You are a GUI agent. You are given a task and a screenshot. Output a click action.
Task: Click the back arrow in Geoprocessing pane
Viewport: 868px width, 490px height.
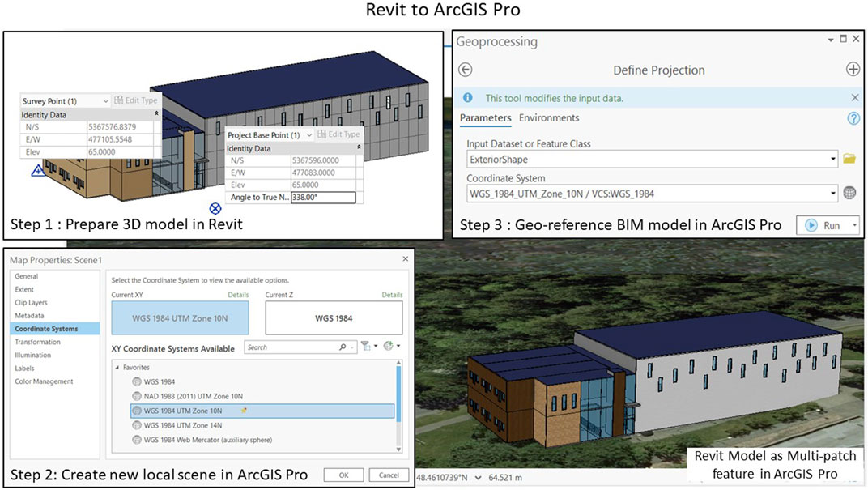(x=466, y=70)
